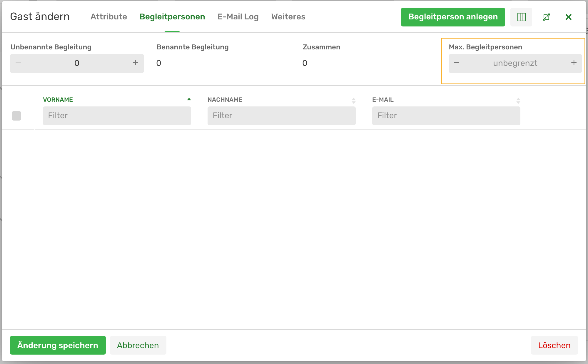This screenshot has height=364, width=588.
Task: Click the Benannte Begleitung label
Action: pos(193,47)
